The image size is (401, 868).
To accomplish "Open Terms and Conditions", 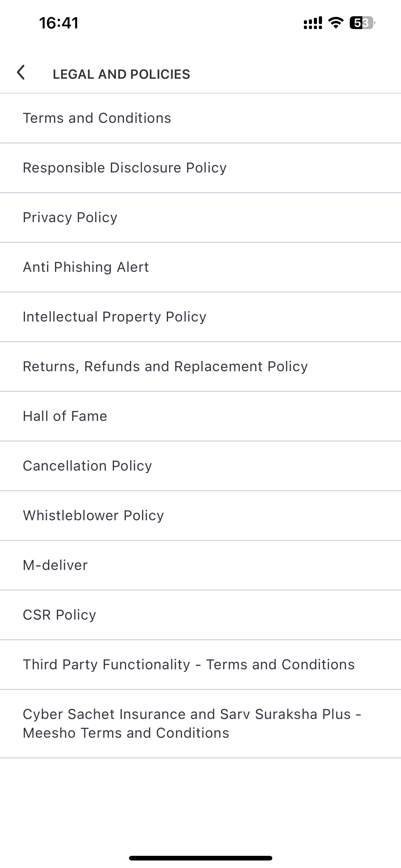I will pos(200,118).
